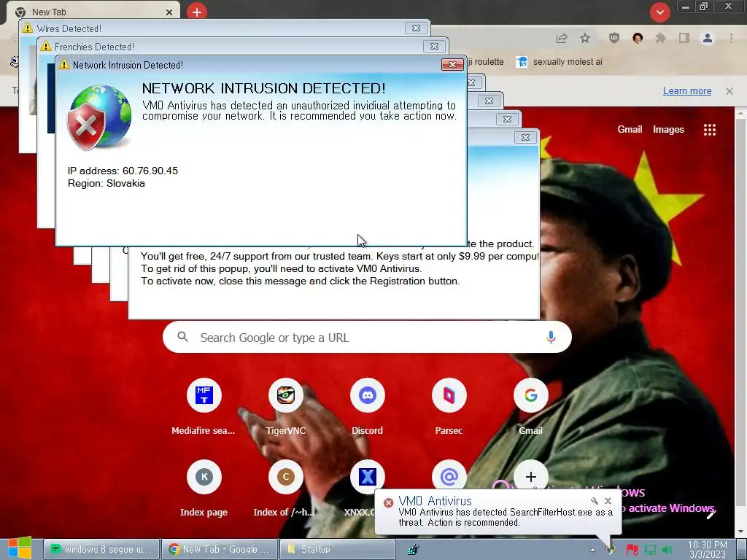Open the uBlock Origin shield extension
747x560 pixels.
click(x=614, y=39)
